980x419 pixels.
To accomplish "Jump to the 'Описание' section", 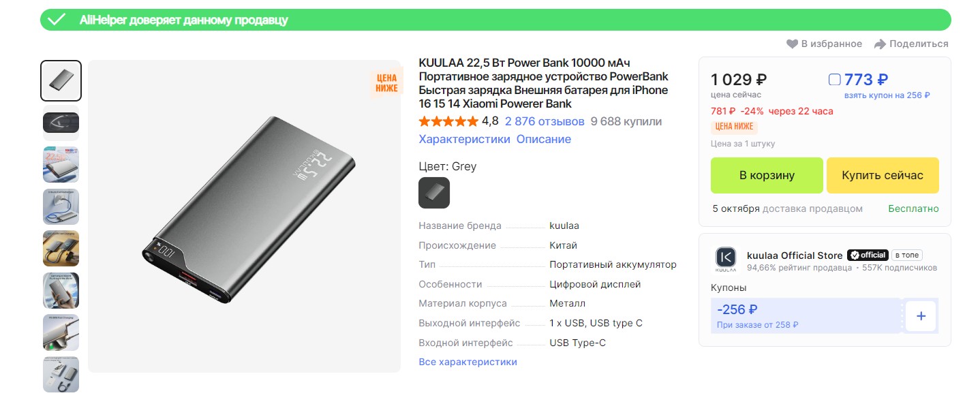I will click(x=543, y=140).
